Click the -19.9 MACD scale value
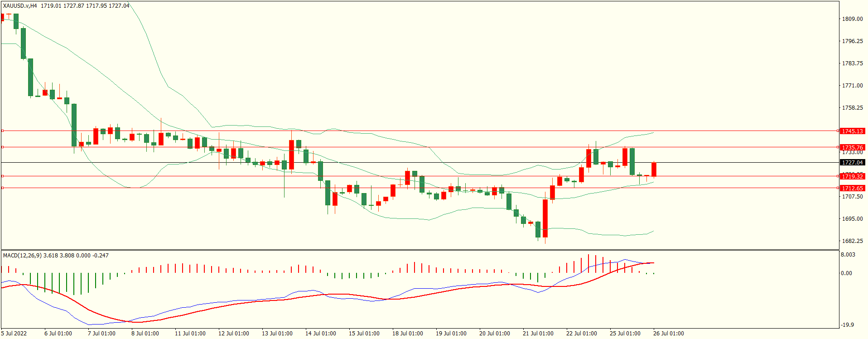 point(848,325)
